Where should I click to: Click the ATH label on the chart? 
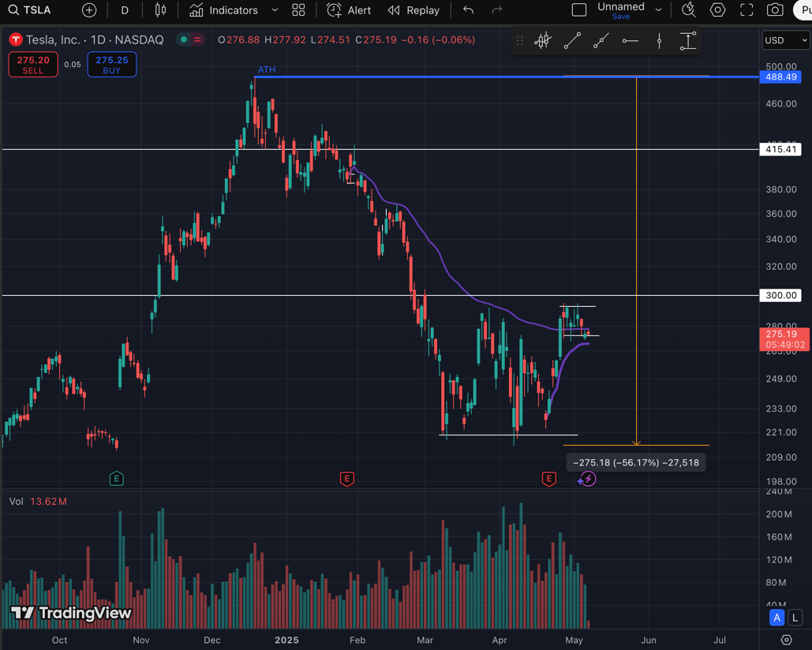click(267, 70)
